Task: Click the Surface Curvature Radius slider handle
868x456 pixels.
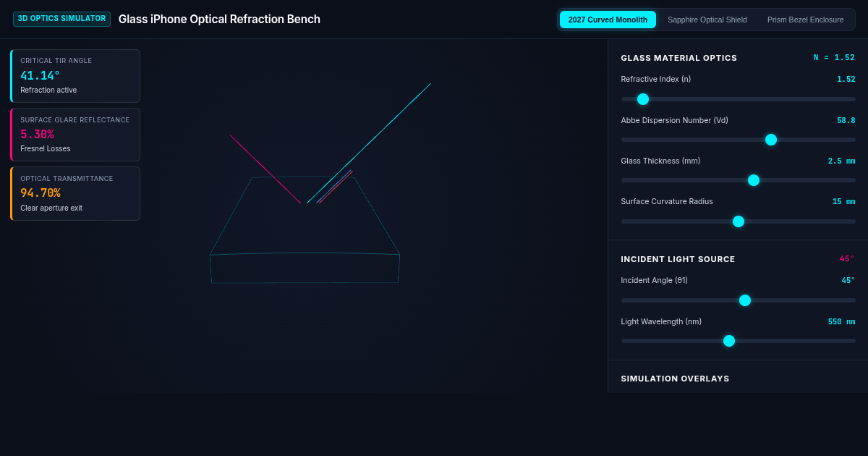Action: (739, 221)
